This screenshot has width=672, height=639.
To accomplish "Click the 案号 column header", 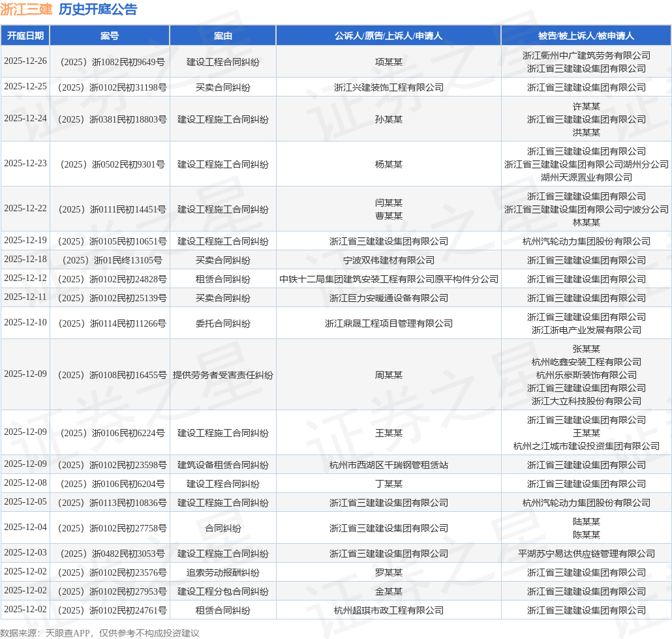I will coord(110,36).
